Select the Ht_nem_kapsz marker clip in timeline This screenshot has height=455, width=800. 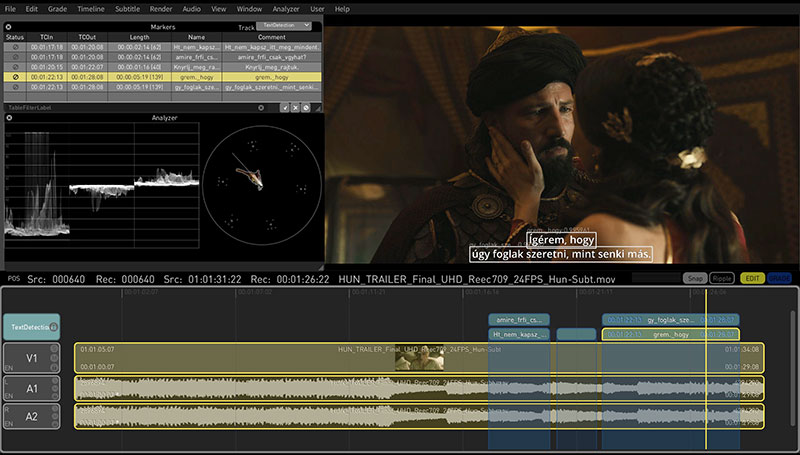coord(519,335)
